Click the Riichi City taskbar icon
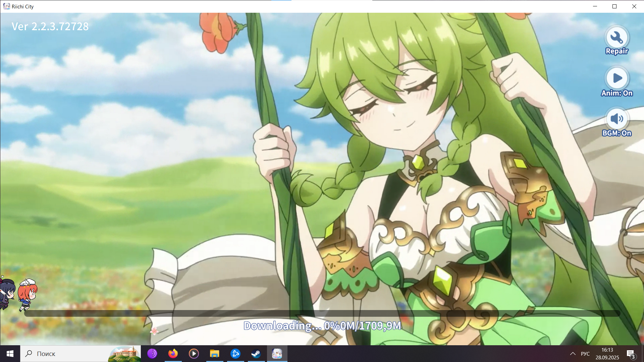This screenshot has height=362, width=644. coord(277,354)
